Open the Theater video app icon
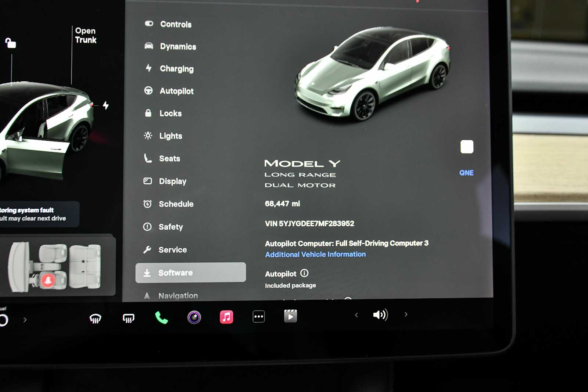588x392 pixels. (290, 316)
